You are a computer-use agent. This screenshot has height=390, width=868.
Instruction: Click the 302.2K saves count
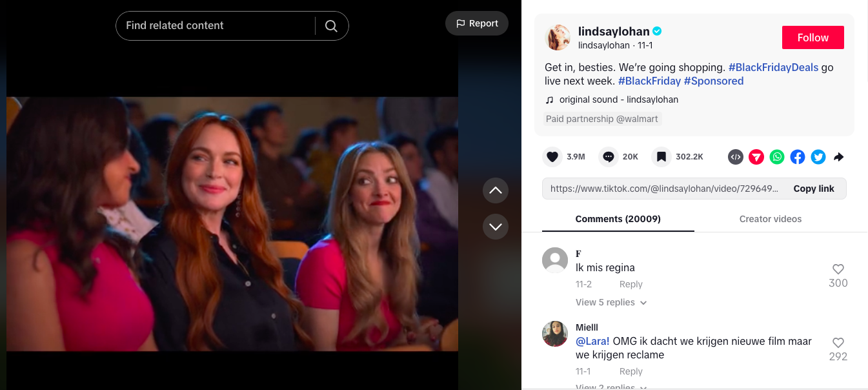click(x=689, y=157)
